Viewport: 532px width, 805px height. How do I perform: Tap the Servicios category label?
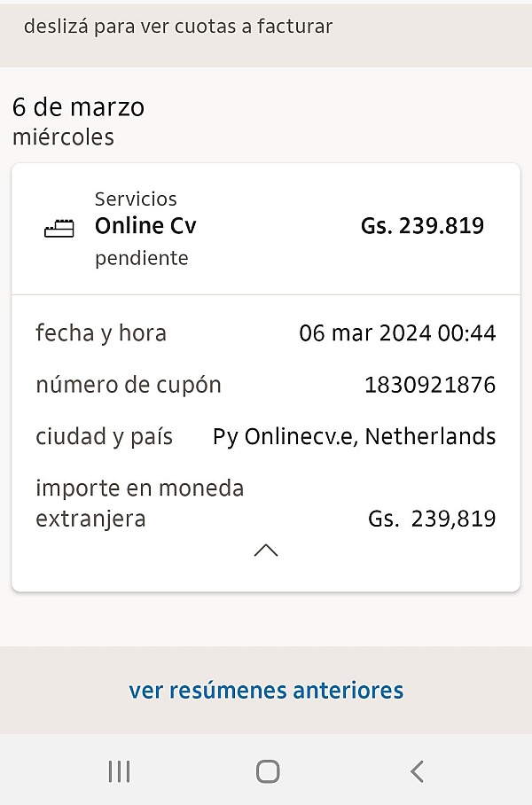(136, 199)
